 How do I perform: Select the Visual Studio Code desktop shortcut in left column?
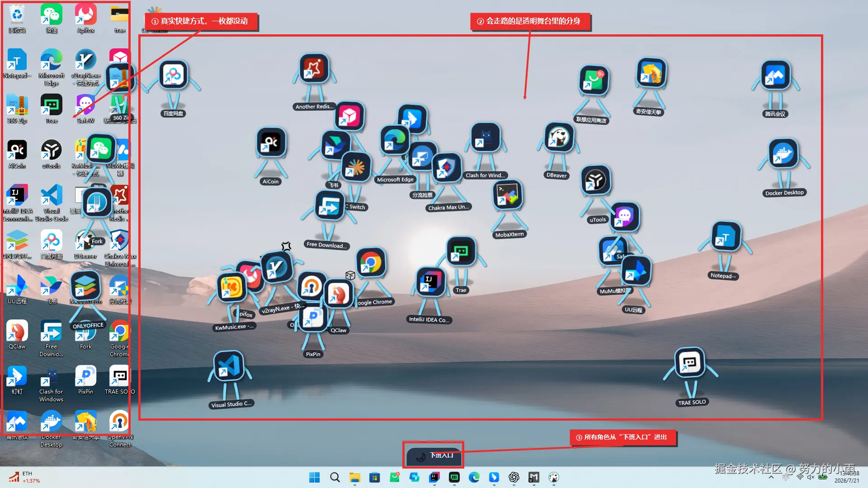tap(52, 203)
